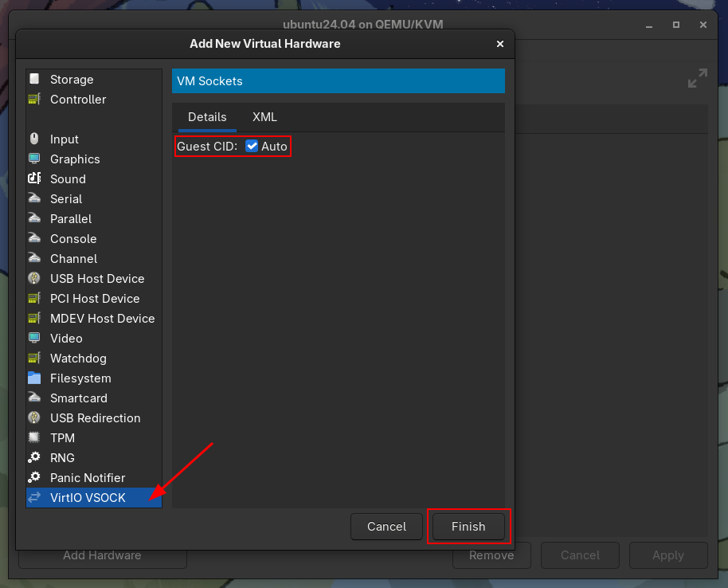Click the Finish button
This screenshot has height=588, width=728.
[x=468, y=527]
